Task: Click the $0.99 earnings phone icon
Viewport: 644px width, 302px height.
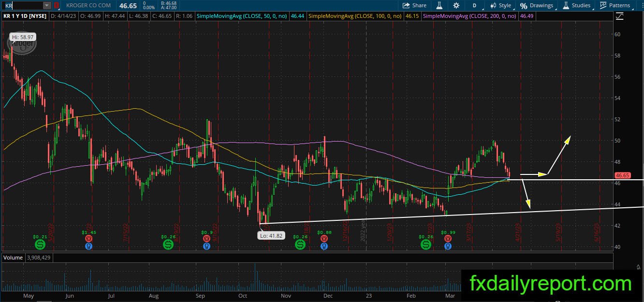Action: pos(449,238)
